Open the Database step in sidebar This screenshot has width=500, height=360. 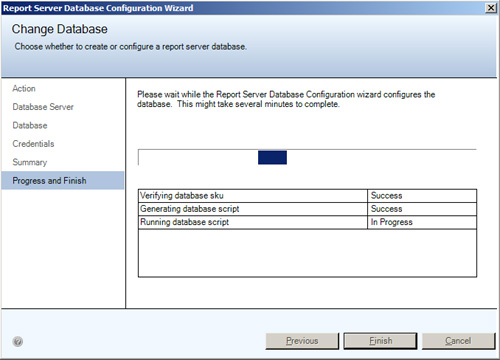click(x=30, y=125)
